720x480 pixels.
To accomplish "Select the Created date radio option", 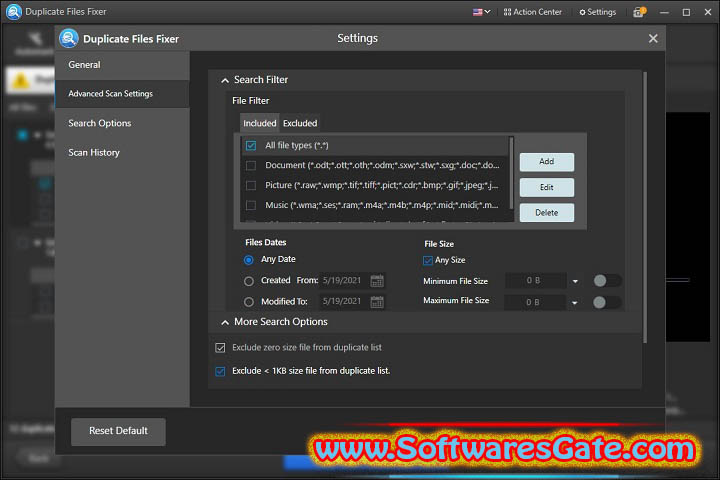I will [248, 281].
